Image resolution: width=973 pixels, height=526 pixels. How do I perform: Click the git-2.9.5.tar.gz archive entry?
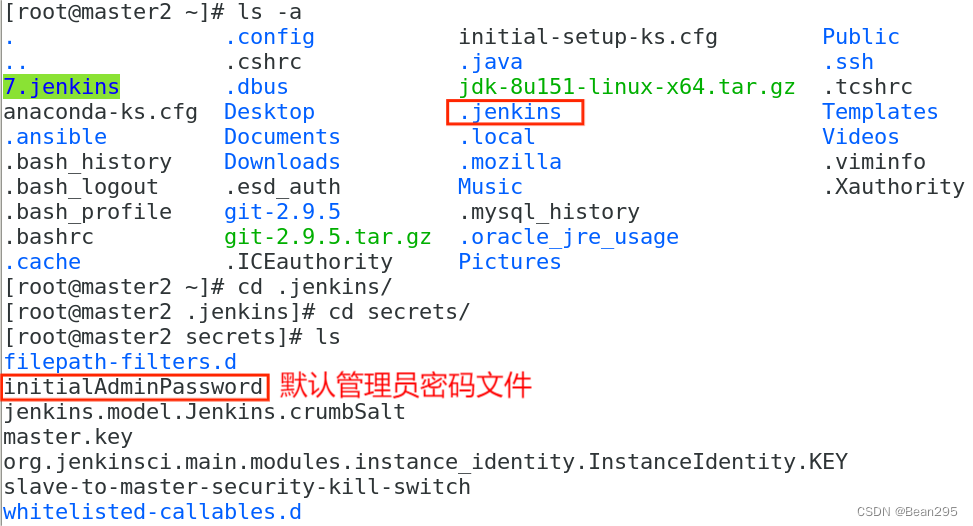[x=327, y=237]
